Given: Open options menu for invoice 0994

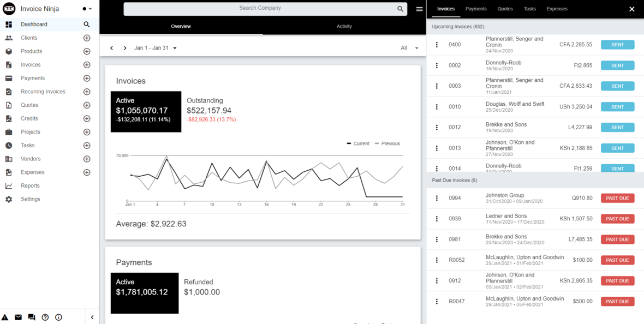Looking at the screenshot, I should [437, 198].
